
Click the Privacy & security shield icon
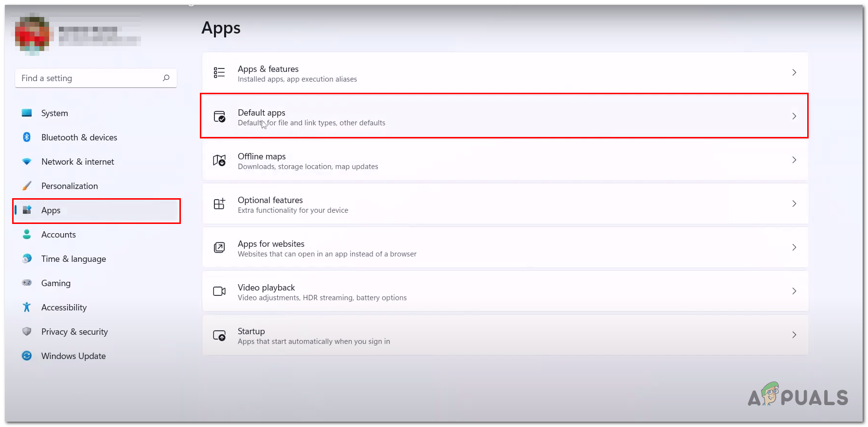click(x=27, y=332)
